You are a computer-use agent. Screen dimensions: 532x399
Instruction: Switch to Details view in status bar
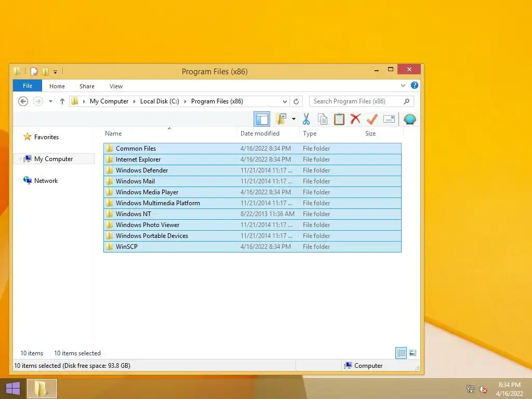401,353
